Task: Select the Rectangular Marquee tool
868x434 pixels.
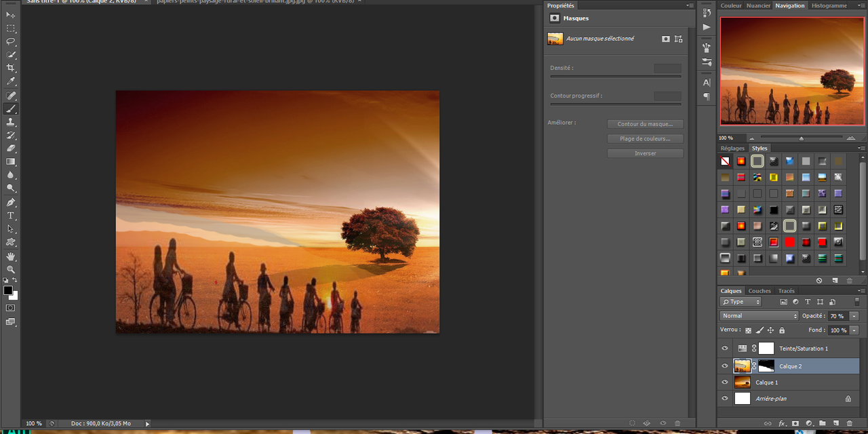Action: [11, 28]
